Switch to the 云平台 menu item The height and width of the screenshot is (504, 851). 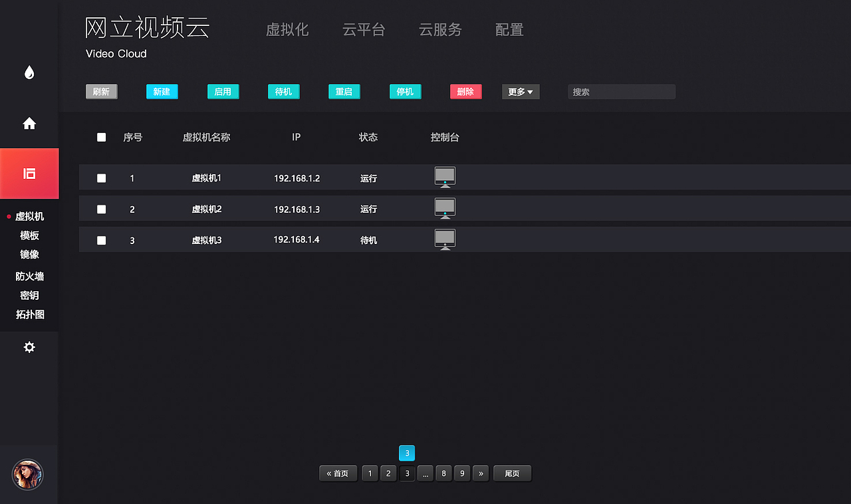(364, 30)
